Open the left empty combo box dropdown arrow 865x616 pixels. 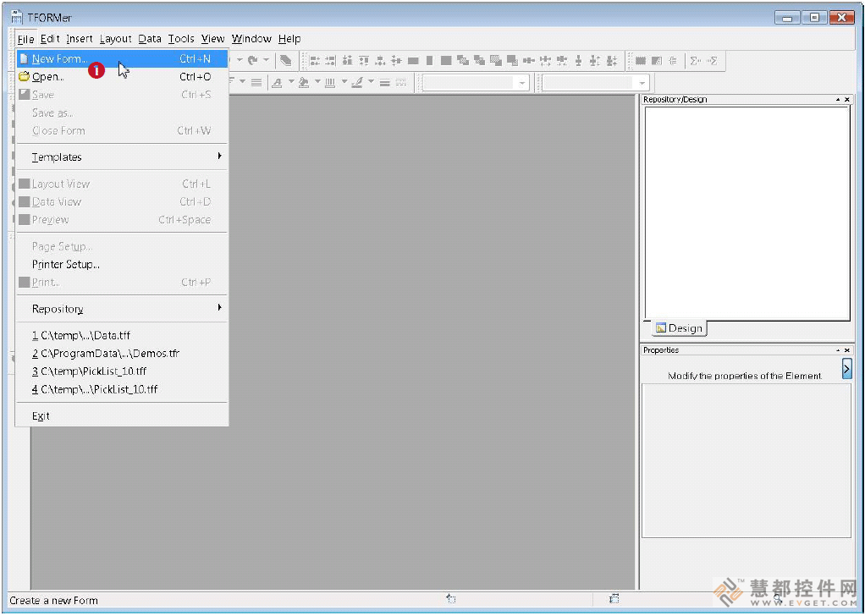(x=521, y=83)
